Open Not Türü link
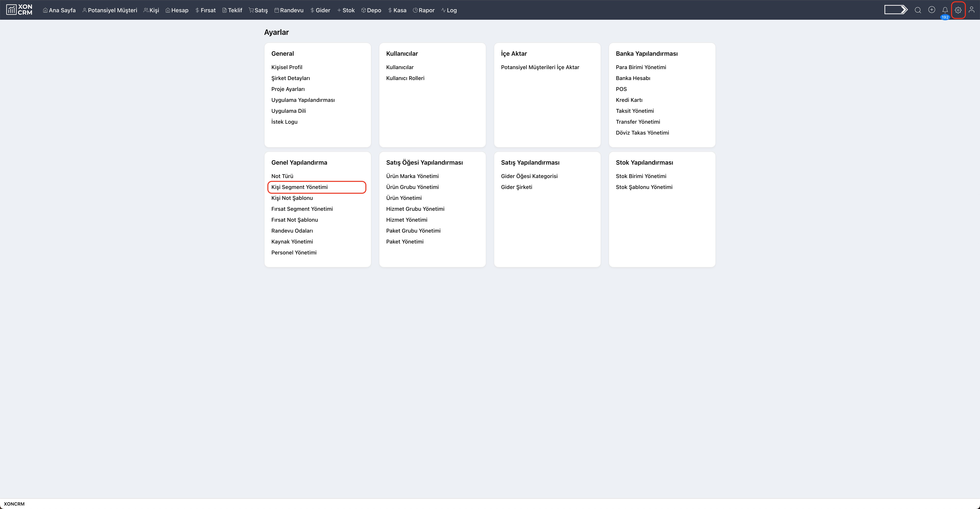This screenshot has width=980, height=509. tap(282, 176)
